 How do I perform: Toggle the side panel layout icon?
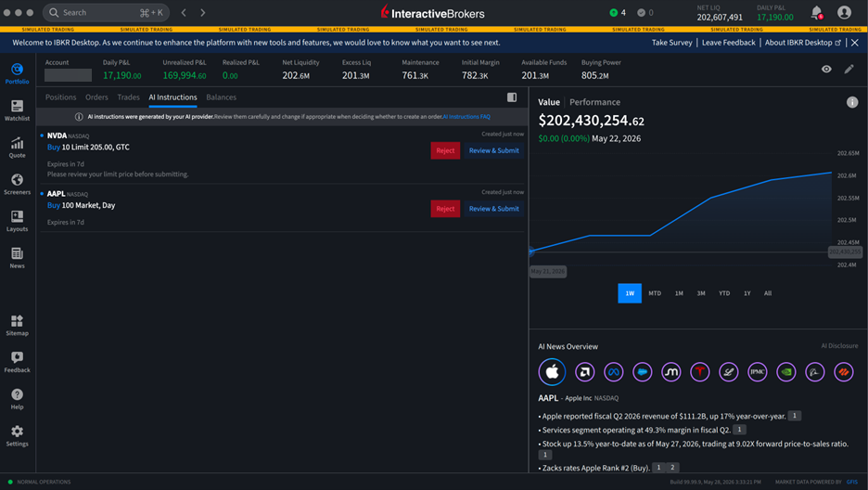click(x=512, y=97)
